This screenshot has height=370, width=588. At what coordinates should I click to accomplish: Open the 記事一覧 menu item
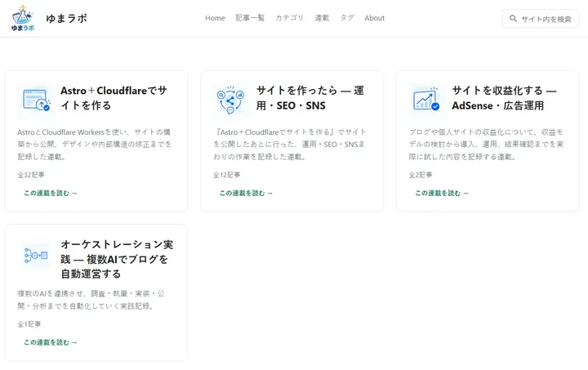click(250, 18)
